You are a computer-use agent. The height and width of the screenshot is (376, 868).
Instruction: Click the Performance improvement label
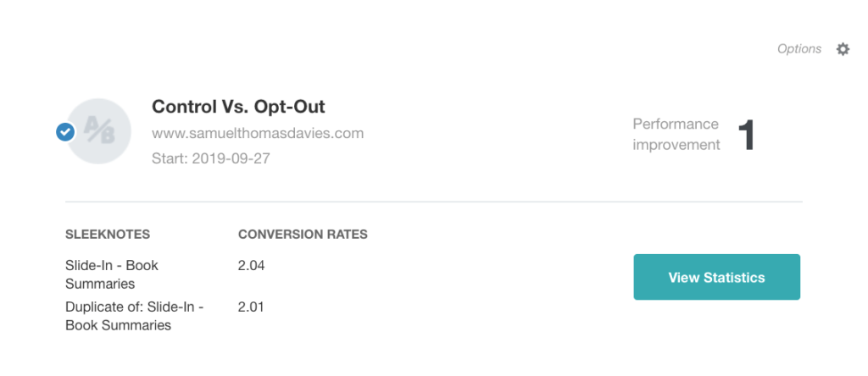[x=676, y=134]
